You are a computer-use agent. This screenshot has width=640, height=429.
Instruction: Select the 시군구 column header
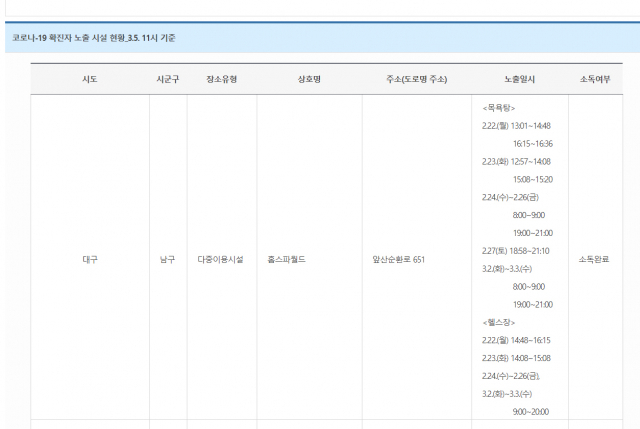(168, 79)
